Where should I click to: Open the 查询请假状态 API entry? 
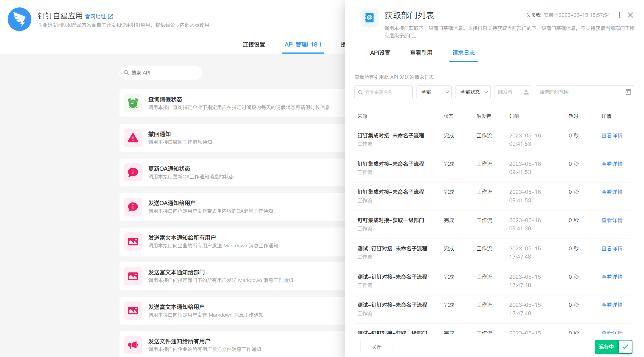[x=232, y=103]
